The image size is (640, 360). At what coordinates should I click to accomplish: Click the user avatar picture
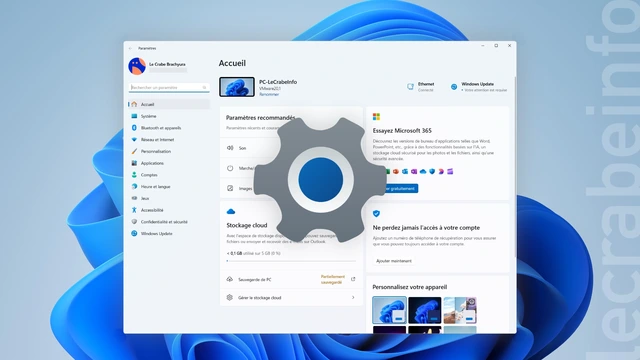(137, 66)
